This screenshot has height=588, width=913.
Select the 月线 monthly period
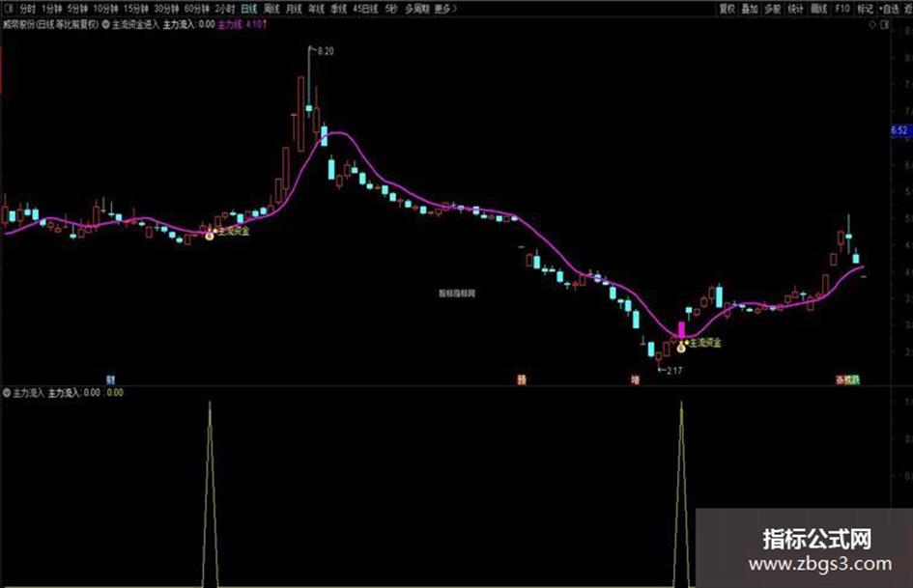294,9
